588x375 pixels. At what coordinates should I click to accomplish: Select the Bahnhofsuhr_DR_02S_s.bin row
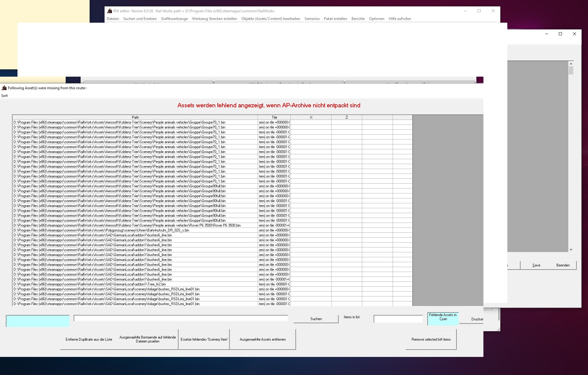(x=212, y=230)
